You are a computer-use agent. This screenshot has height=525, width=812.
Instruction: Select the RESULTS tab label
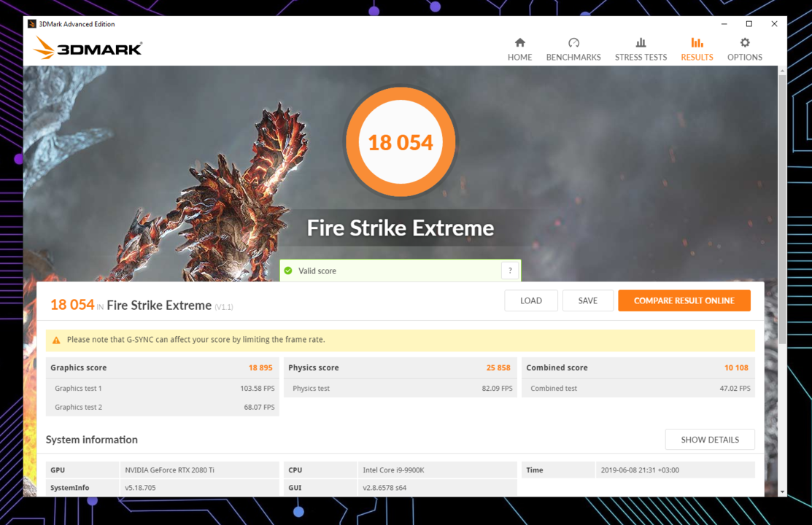(x=697, y=58)
